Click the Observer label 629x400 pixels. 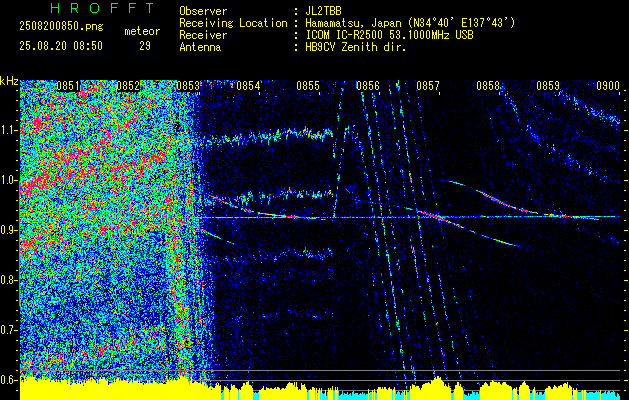pyautogui.click(x=203, y=11)
